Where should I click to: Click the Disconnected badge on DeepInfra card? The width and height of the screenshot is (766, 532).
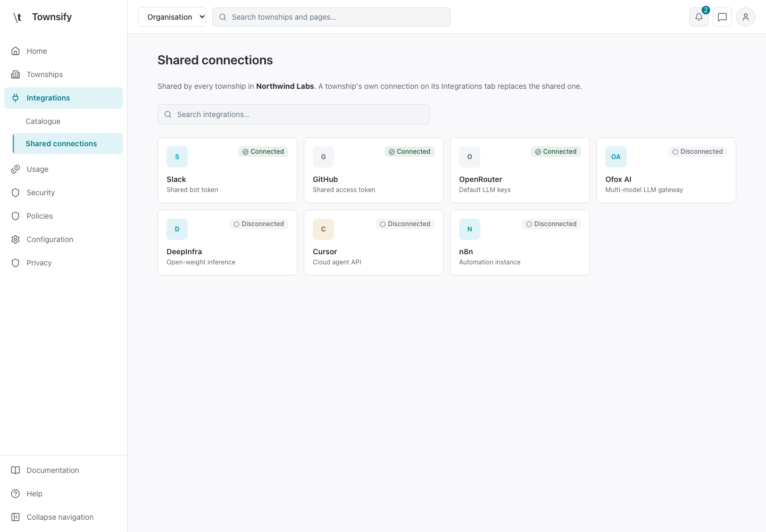(x=259, y=224)
